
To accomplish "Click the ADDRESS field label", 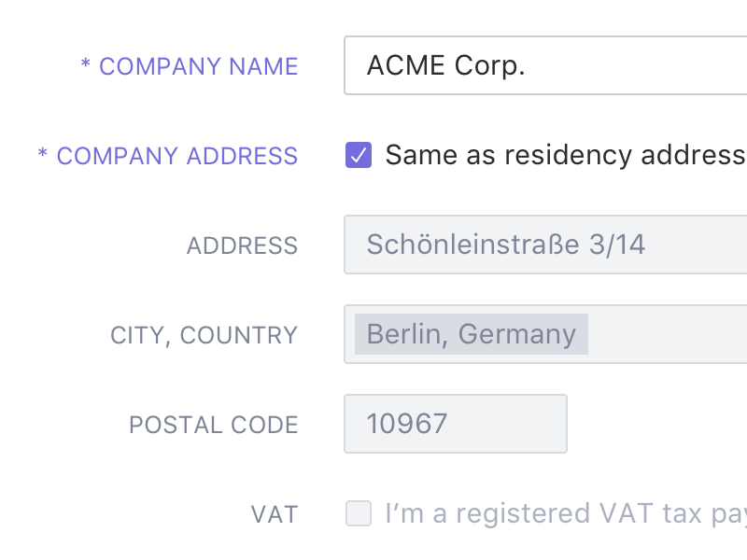I will pyautogui.click(x=242, y=245).
